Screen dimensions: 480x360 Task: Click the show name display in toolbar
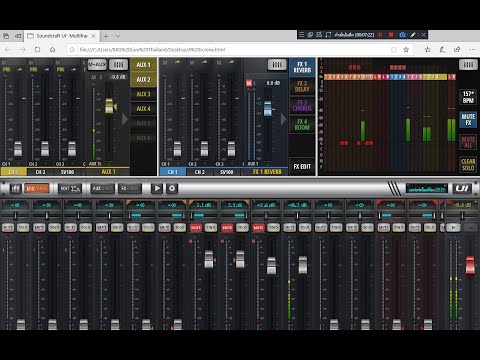tap(427, 189)
